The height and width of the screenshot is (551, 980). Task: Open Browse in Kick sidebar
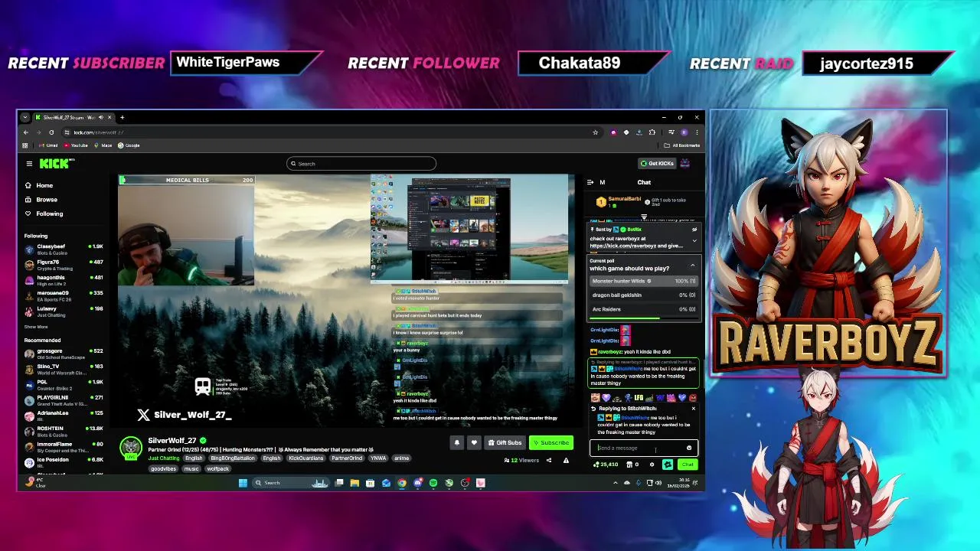coord(41,199)
